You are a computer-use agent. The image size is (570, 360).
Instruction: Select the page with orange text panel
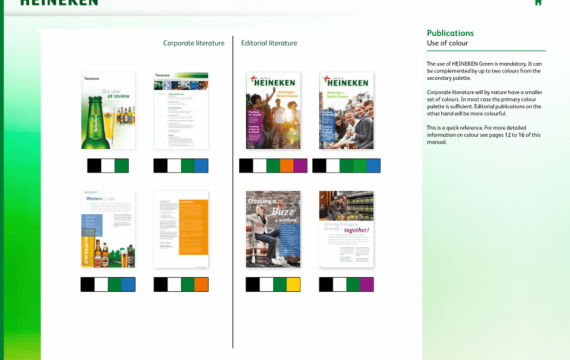coord(181,229)
